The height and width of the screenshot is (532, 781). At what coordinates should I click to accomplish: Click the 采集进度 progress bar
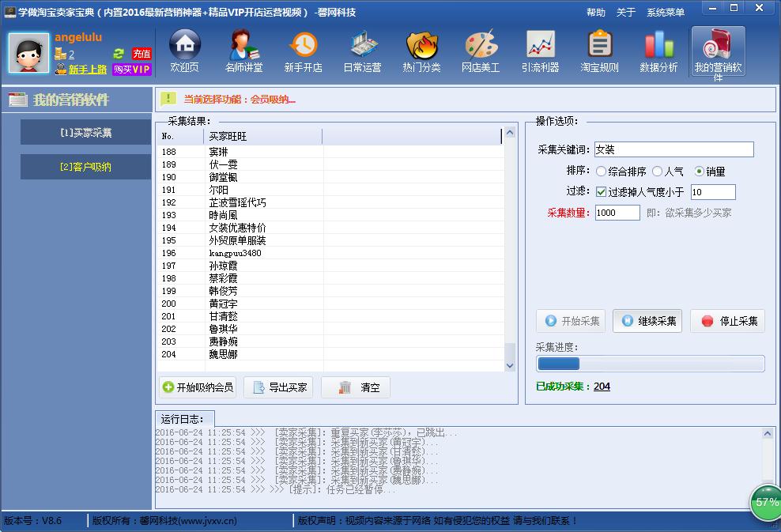[x=649, y=363]
